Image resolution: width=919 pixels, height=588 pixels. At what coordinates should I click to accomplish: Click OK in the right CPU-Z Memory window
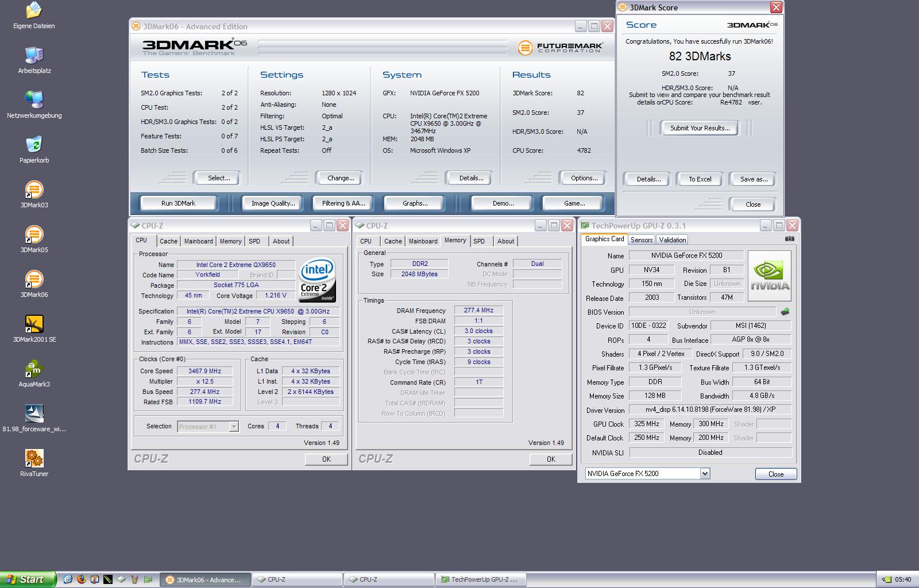[550, 459]
